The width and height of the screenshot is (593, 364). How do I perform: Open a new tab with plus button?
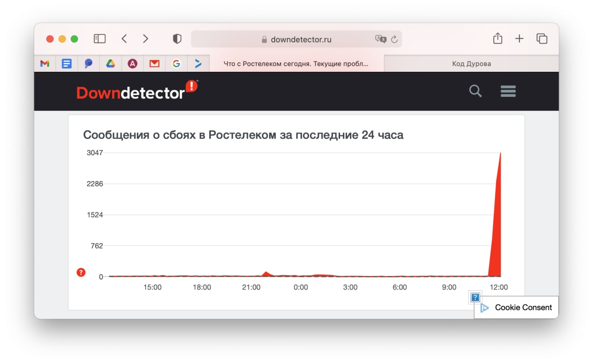coord(519,39)
